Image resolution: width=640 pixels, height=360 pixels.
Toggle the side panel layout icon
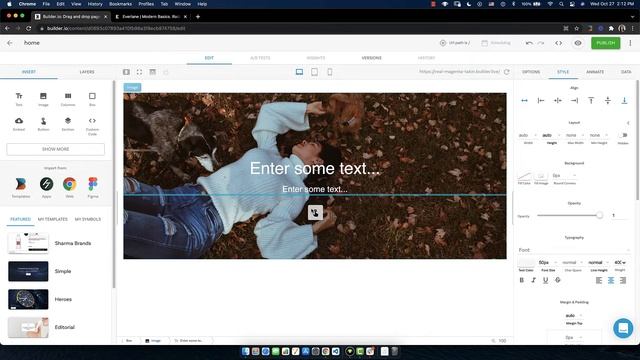[x=126, y=72]
